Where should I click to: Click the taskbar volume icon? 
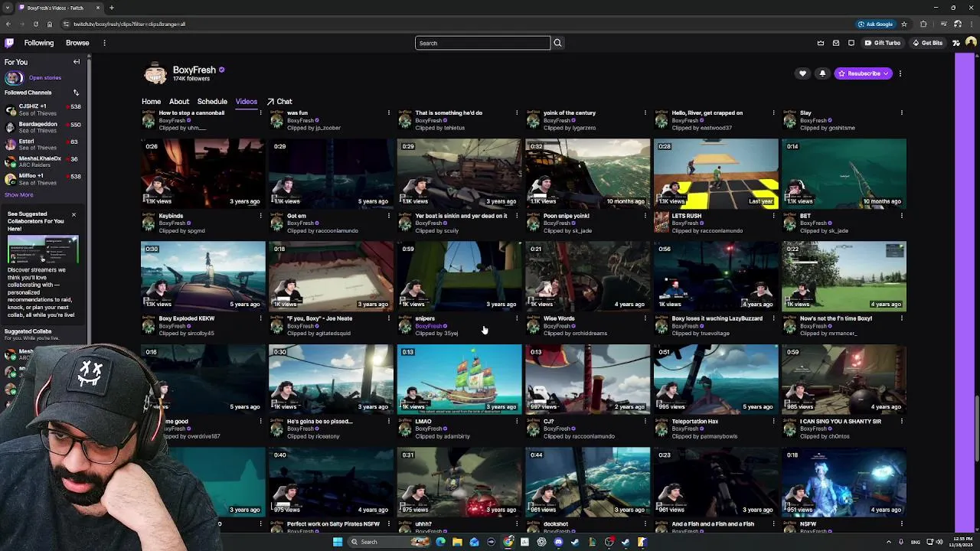pos(939,542)
